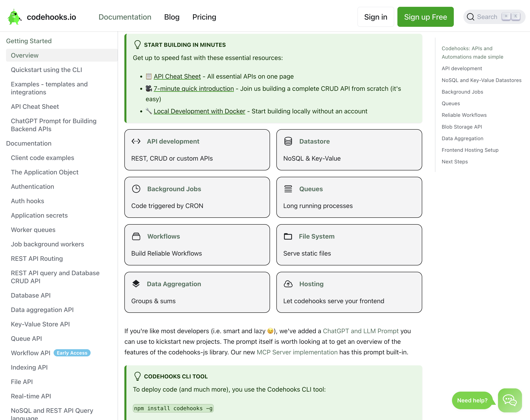Click the API development code brackets icon
The height and width of the screenshot is (420, 530).
[x=136, y=141]
